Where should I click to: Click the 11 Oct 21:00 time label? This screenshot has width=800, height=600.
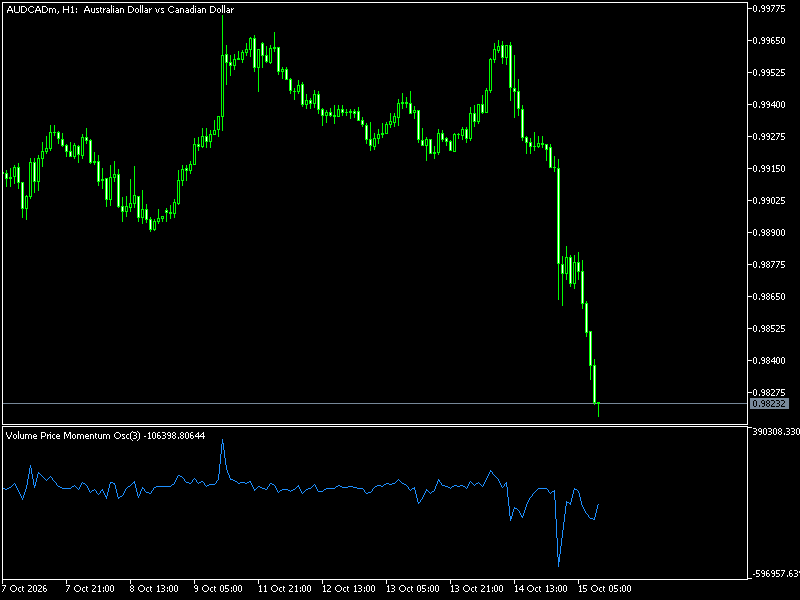click(x=284, y=588)
